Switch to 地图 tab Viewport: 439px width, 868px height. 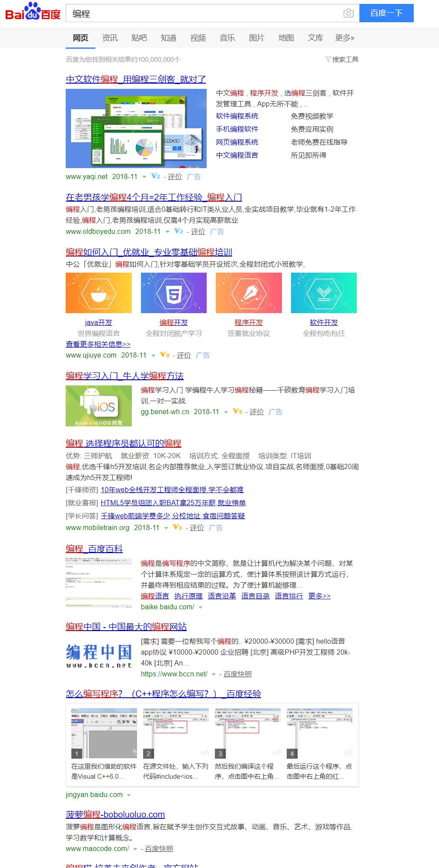click(286, 38)
